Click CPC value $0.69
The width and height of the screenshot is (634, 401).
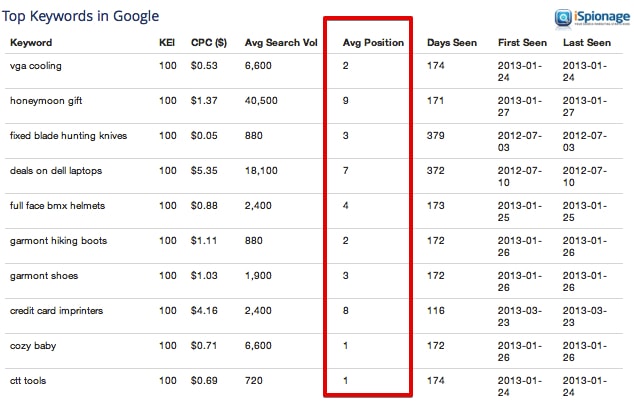click(x=204, y=381)
